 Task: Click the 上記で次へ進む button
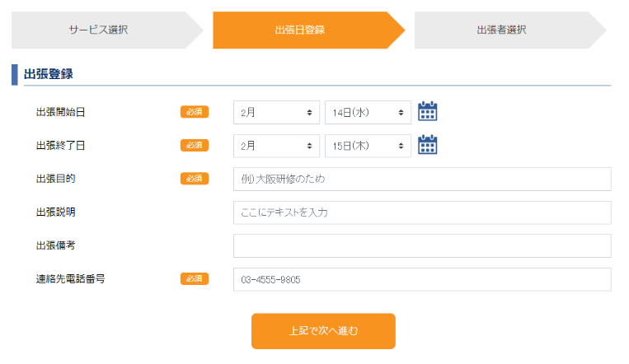[x=323, y=331]
